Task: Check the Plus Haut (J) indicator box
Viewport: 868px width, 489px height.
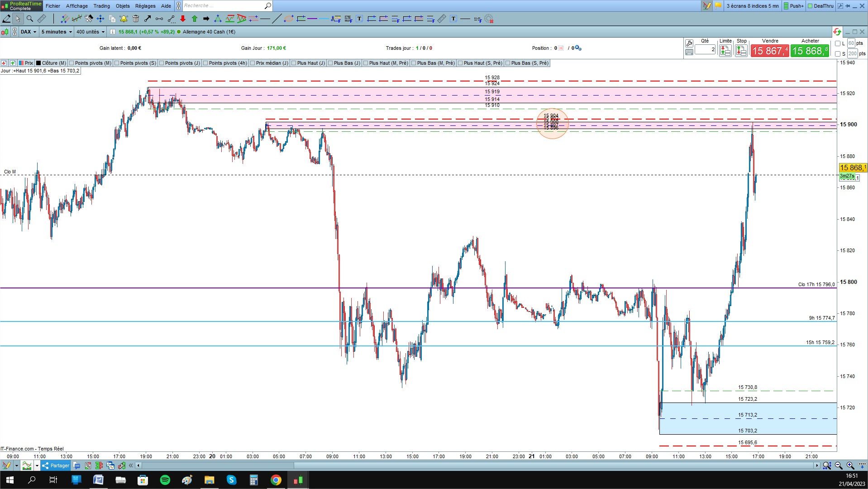Action: [294, 63]
